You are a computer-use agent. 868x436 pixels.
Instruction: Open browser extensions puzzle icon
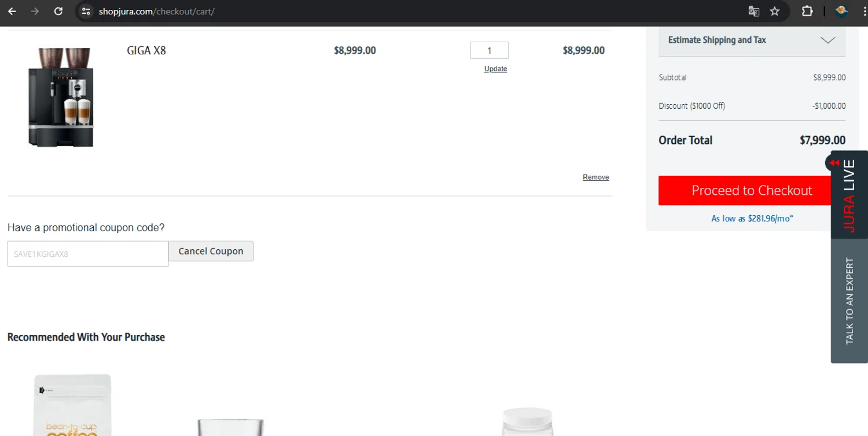point(807,11)
